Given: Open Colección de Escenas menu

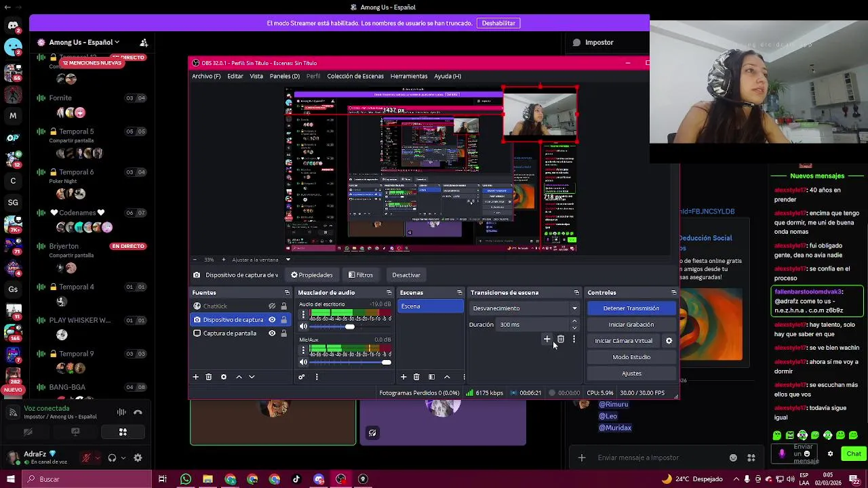Looking at the screenshot, I should tap(355, 77).
